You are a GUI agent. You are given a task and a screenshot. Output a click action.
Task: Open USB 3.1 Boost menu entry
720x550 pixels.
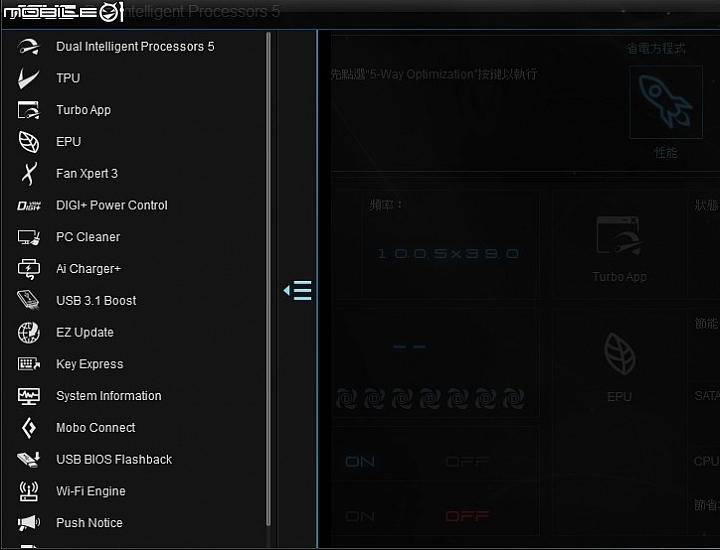(96, 301)
